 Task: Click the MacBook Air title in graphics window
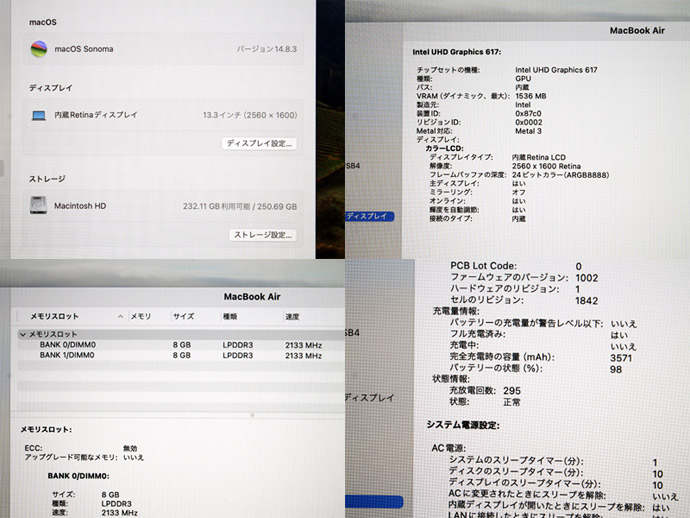pyautogui.click(x=637, y=31)
